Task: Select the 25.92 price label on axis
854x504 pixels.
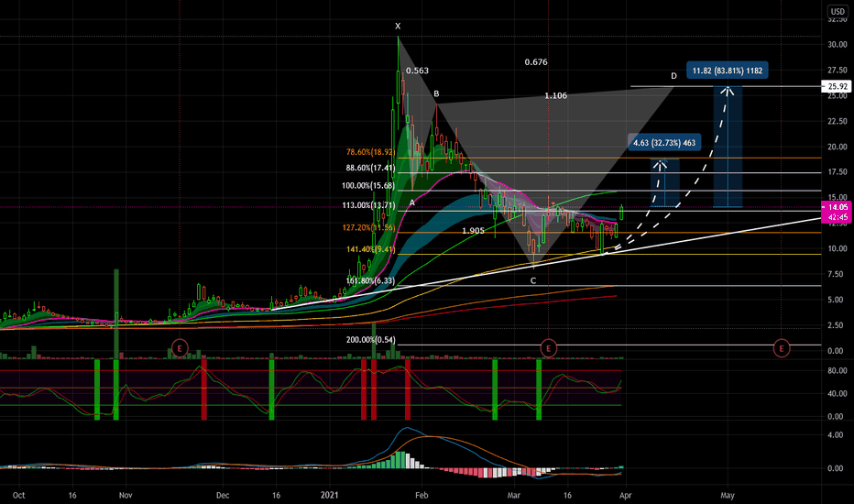Action: click(836, 86)
